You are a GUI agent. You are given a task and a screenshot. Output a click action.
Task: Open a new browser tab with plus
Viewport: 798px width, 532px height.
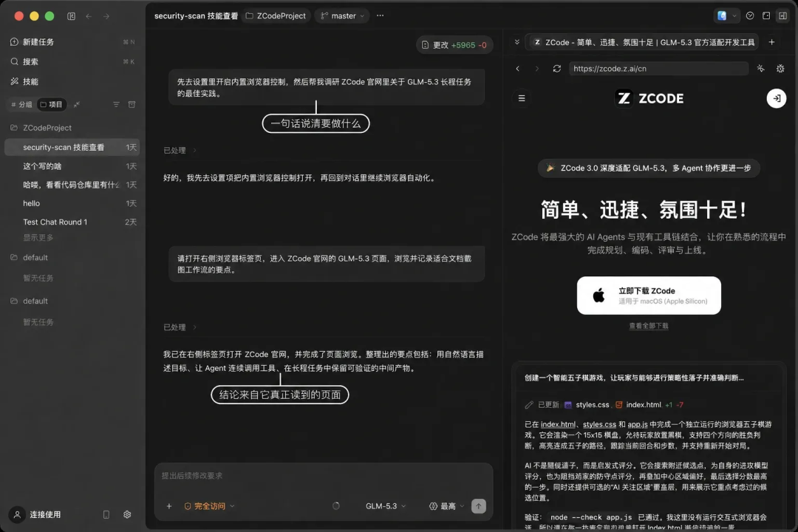click(771, 42)
